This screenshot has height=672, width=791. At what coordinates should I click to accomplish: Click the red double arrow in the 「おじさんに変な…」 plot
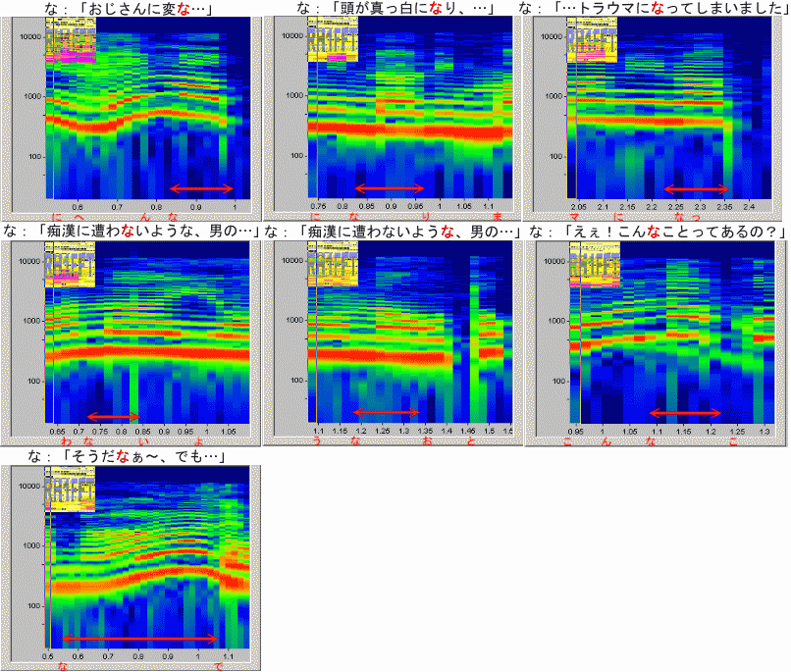click(201, 188)
